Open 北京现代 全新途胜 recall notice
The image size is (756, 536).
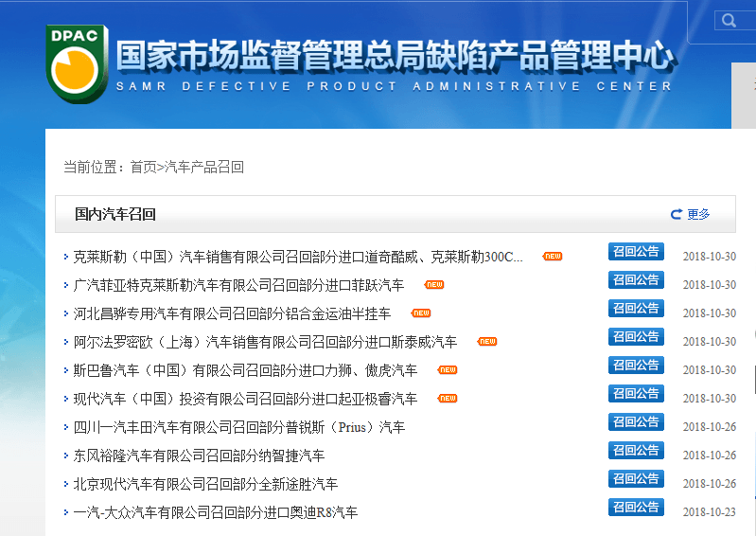coord(205,484)
